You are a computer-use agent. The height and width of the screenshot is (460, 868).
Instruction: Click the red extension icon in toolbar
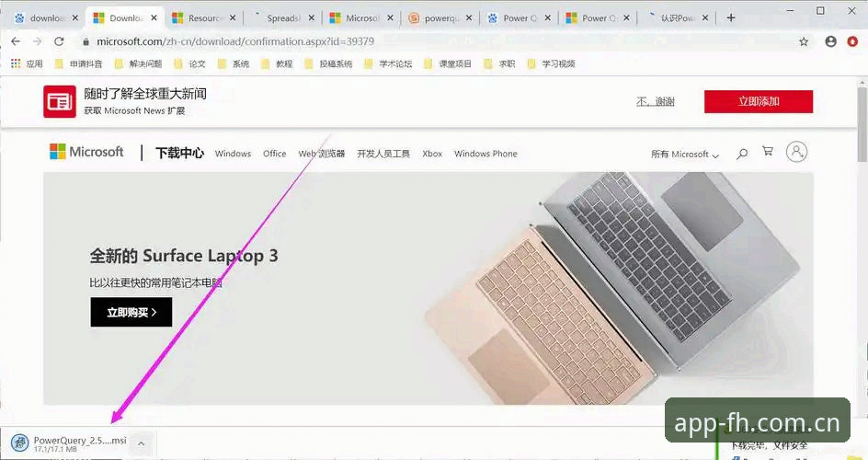click(x=852, y=41)
